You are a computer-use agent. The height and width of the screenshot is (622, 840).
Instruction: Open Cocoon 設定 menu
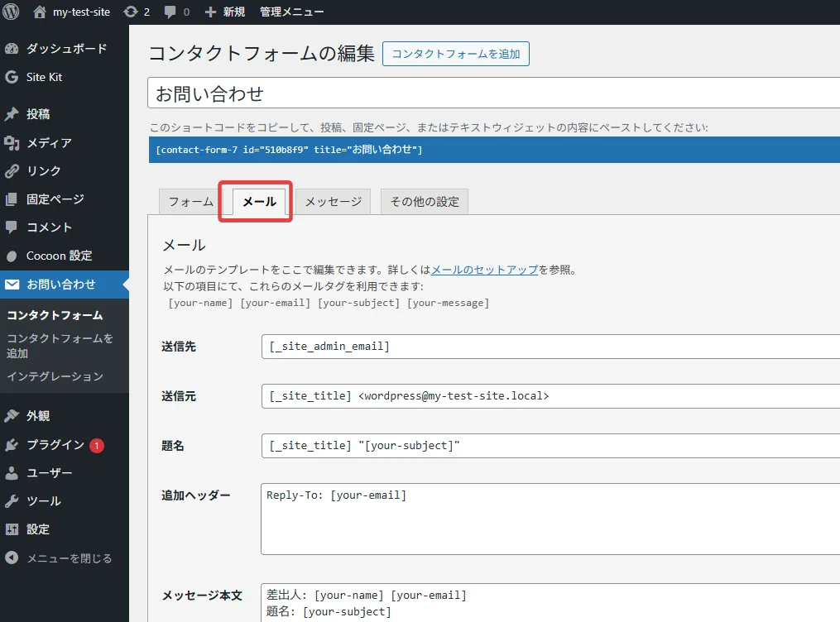point(65,256)
